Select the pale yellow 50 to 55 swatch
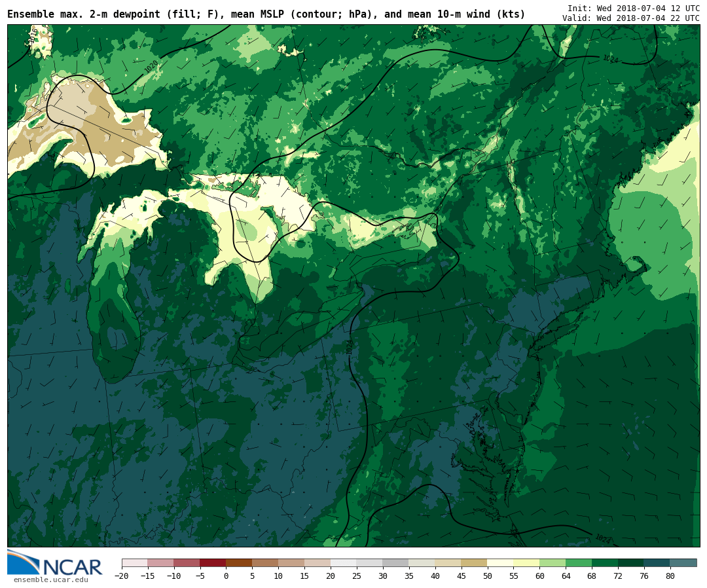The height and width of the screenshot is (588, 707). [x=500, y=562]
